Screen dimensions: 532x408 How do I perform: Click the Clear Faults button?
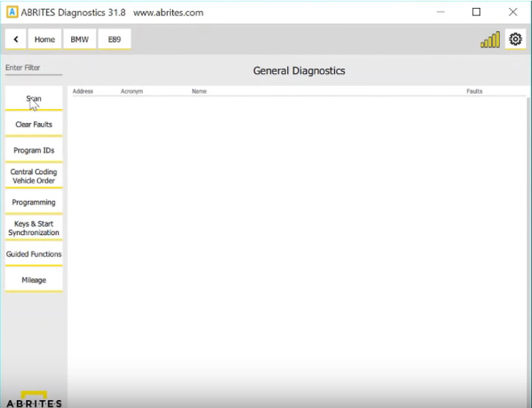point(34,124)
